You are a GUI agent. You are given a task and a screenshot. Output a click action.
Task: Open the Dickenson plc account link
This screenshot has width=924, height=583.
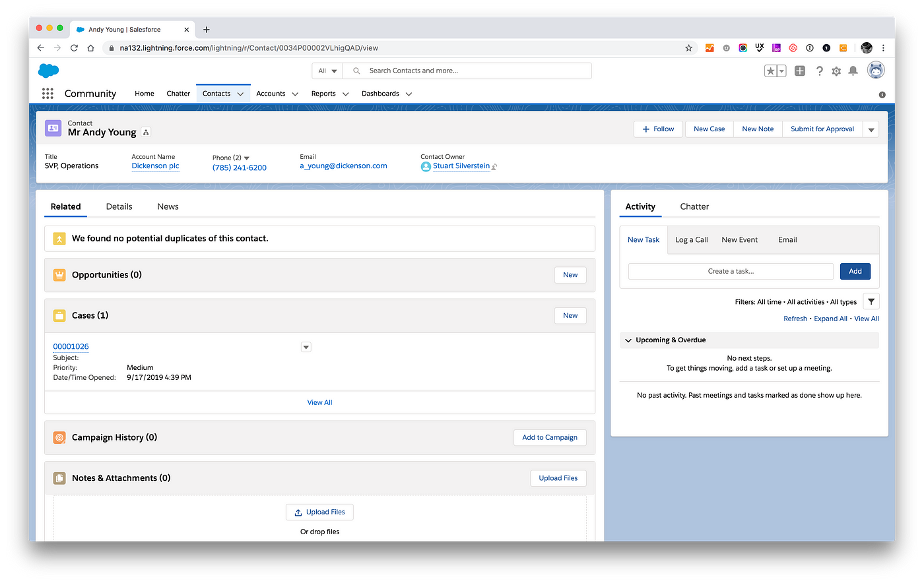pos(155,166)
